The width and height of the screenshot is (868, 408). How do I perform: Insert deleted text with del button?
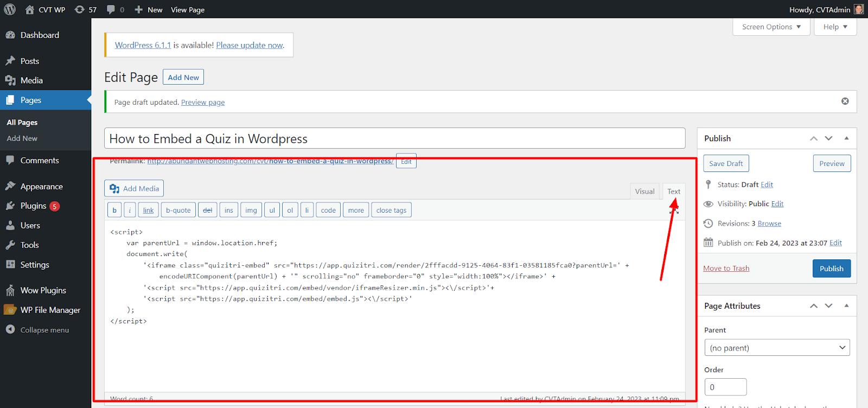click(x=207, y=210)
